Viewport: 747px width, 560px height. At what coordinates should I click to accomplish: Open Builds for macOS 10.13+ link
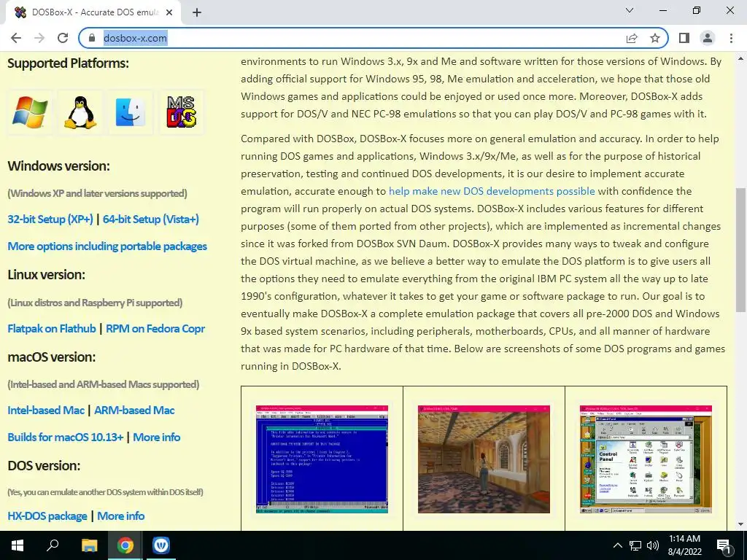point(65,437)
